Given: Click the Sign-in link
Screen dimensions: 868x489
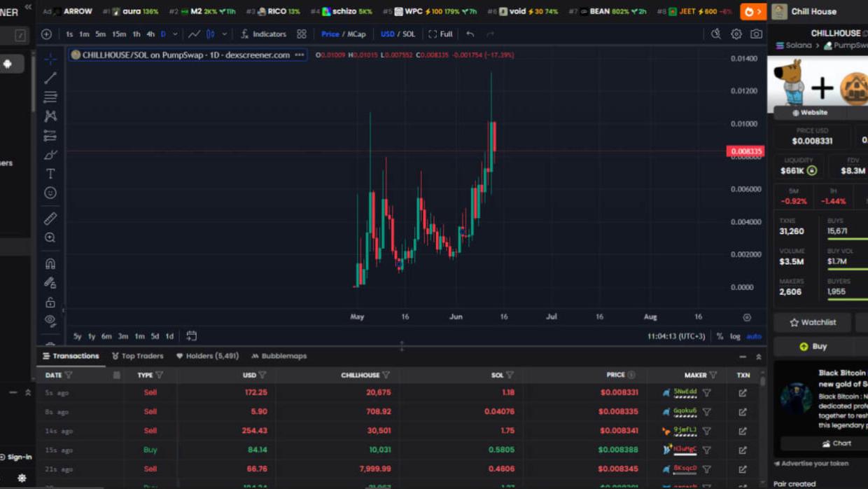Looking at the screenshot, I should (16, 457).
